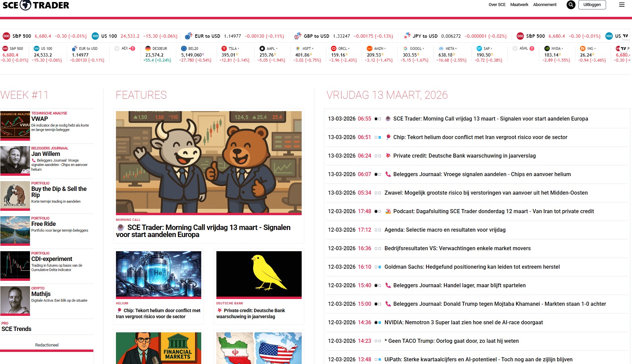Image resolution: width=632 pixels, height=364 pixels.
Task: Open the Over SCE menu item
Action: pos(497,5)
